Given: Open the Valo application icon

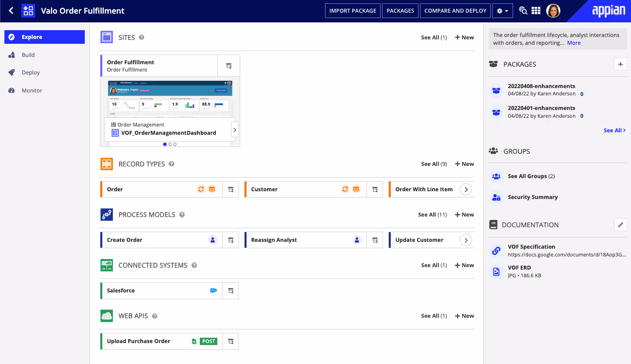Looking at the screenshot, I should tap(28, 11).
